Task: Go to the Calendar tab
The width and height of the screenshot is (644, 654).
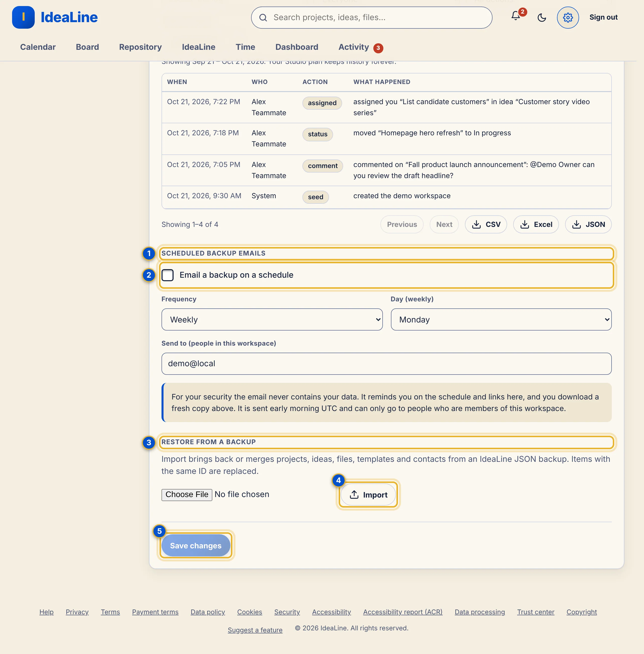Action: coord(38,47)
